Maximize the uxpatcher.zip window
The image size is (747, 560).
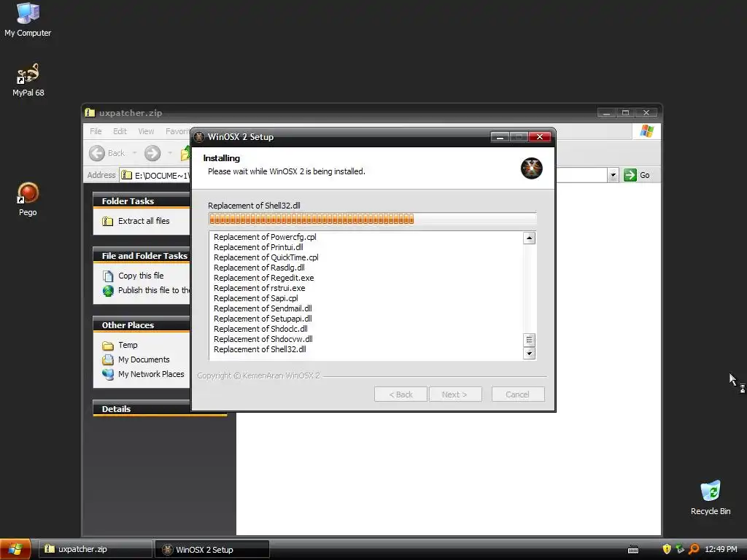[625, 113]
